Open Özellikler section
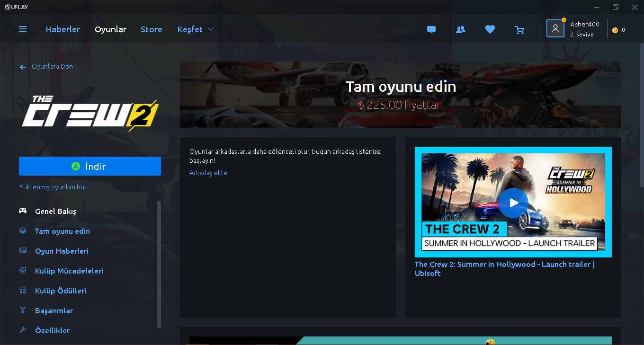The height and width of the screenshot is (345, 644). click(x=53, y=330)
